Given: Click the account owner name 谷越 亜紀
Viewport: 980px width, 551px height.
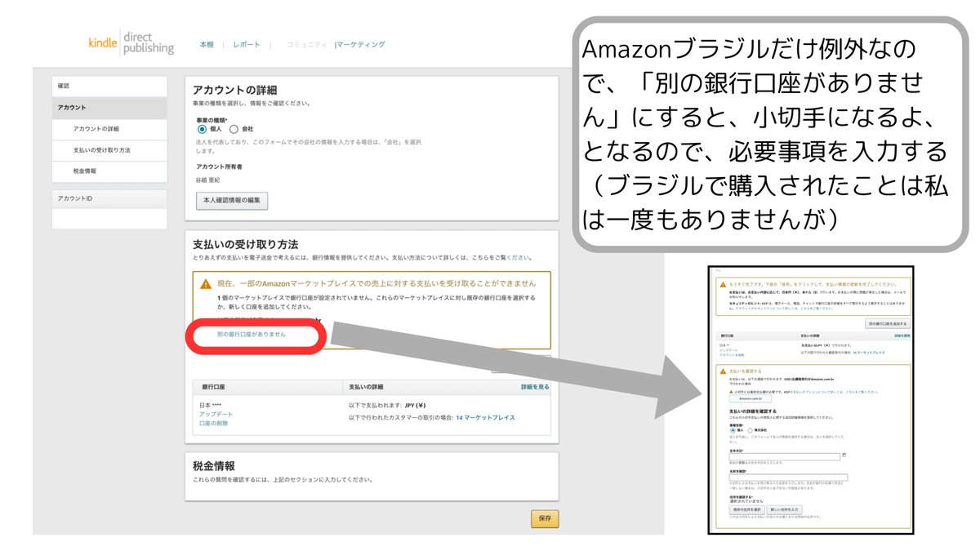Looking at the screenshot, I should pyautogui.click(x=207, y=180).
